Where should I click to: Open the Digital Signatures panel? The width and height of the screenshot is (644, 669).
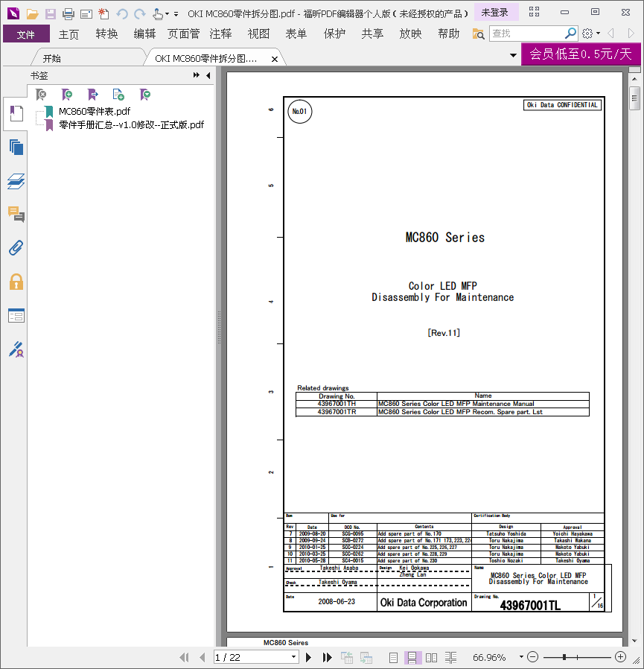coord(16,349)
